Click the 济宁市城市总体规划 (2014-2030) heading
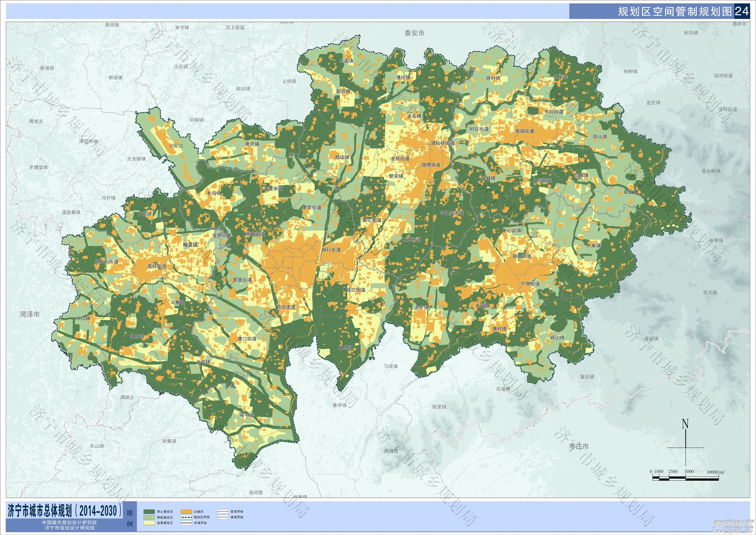Image resolution: width=756 pixels, height=535 pixels. [64, 511]
